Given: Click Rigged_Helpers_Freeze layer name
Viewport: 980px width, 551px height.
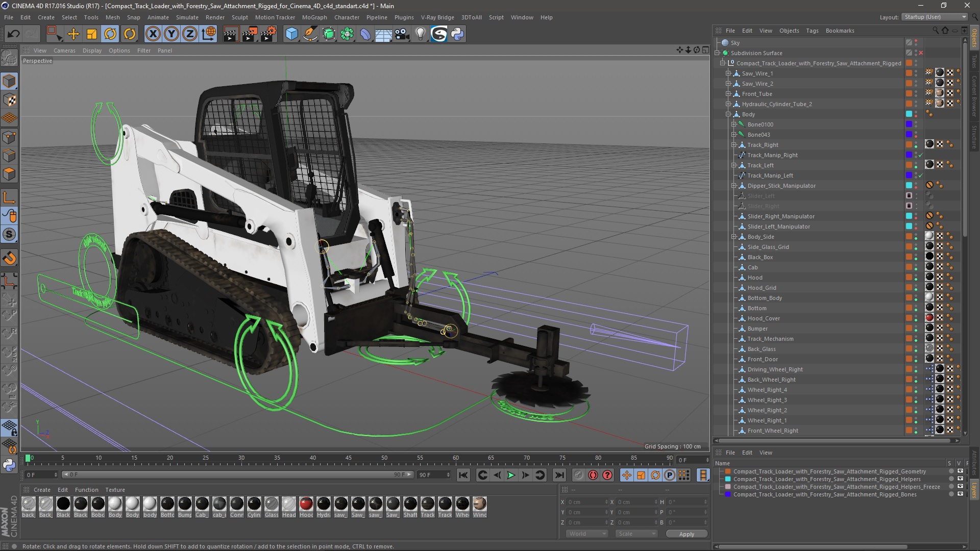Looking at the screenshot, I should (837, 487).
